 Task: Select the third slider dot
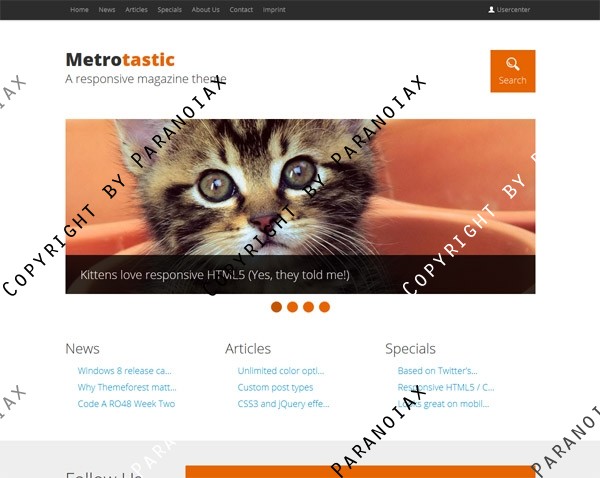coord(308,307)
